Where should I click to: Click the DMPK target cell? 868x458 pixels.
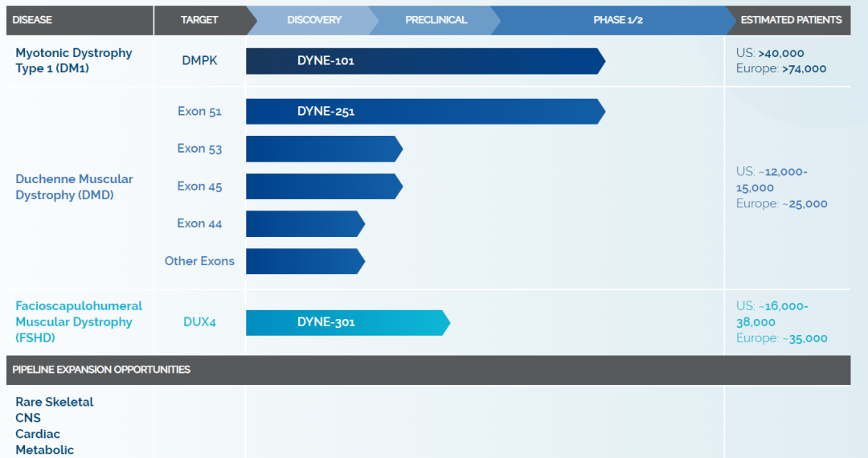pyautogui.click(x=199, y=61)
